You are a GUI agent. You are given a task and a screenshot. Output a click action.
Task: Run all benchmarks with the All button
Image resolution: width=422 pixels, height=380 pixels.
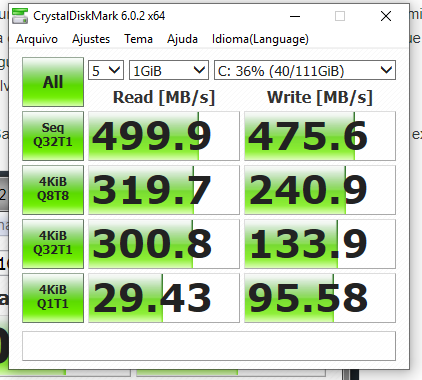click(53, 82)
